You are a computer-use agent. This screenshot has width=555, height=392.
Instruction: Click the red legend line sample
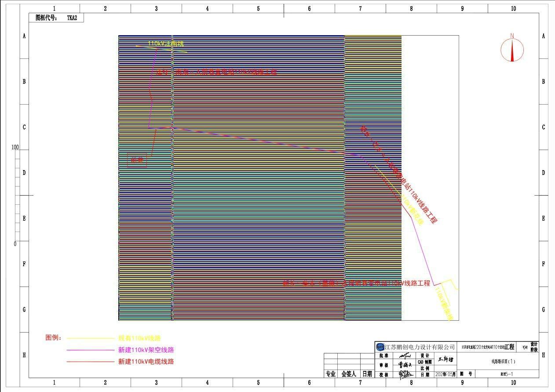pyautogui.click(x=90, y=362)
